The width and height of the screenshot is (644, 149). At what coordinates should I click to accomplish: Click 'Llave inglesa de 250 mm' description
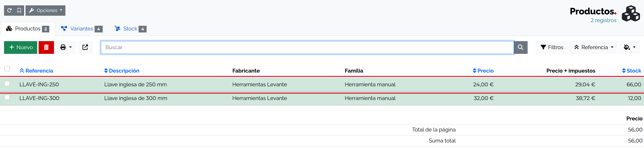[x=136, y=84]
